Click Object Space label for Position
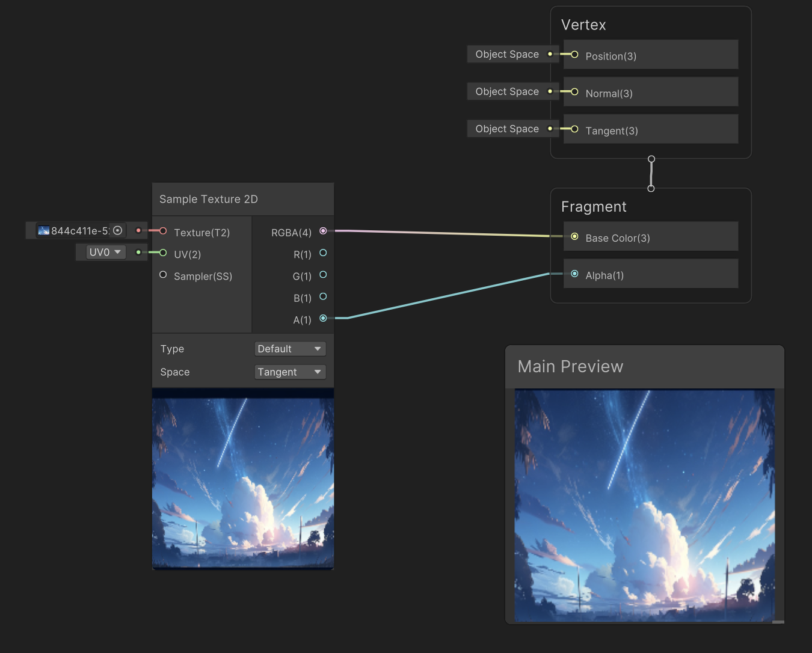812x653 pixels. tap(507, 54)
